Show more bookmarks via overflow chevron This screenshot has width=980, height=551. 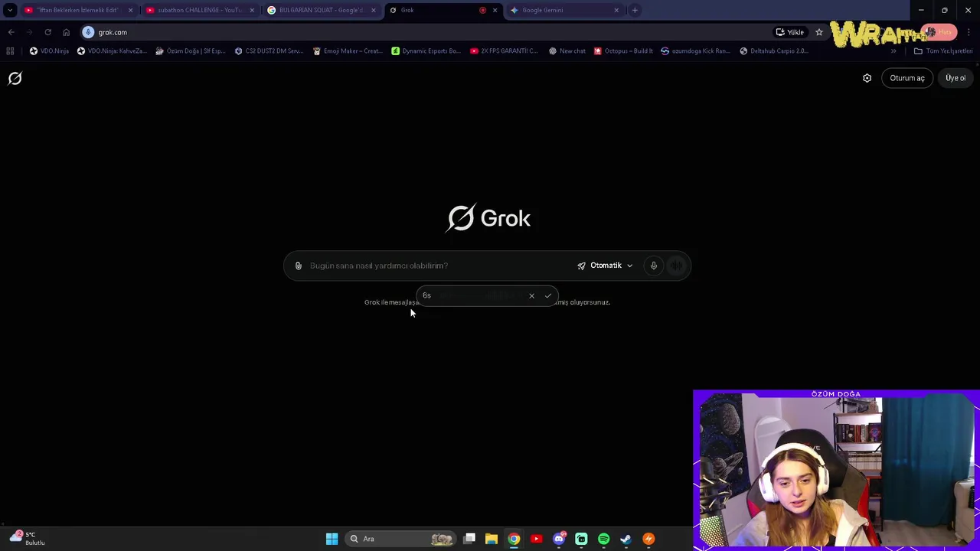pyautogui.click(x=893, y=51)
